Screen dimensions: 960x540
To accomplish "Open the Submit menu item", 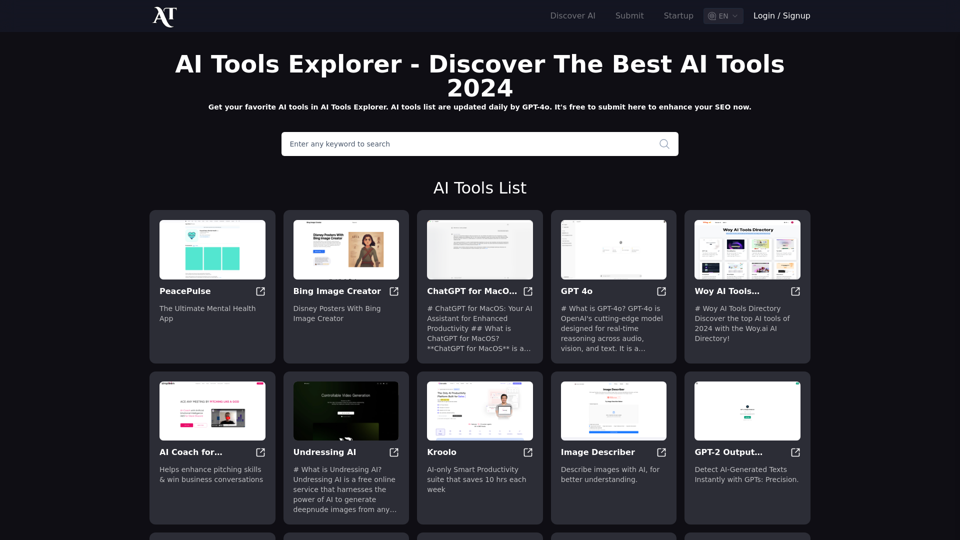I will pos(629,16).
